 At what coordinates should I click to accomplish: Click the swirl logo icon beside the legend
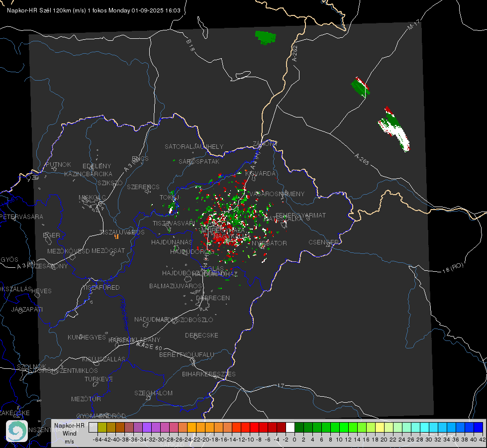point(17,431)
